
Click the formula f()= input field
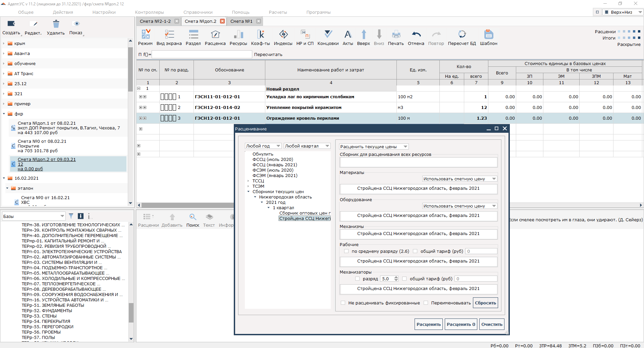point(202,54)
